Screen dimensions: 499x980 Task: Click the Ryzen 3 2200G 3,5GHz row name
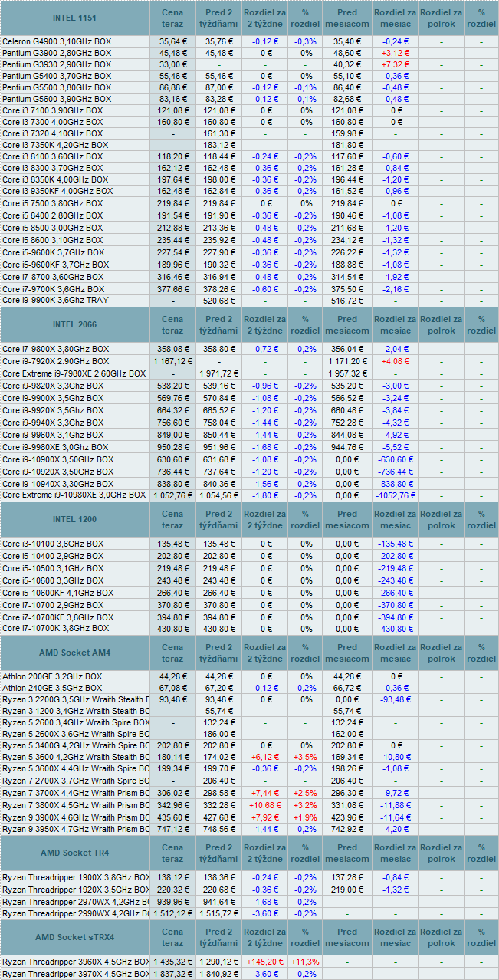(76, 699)
